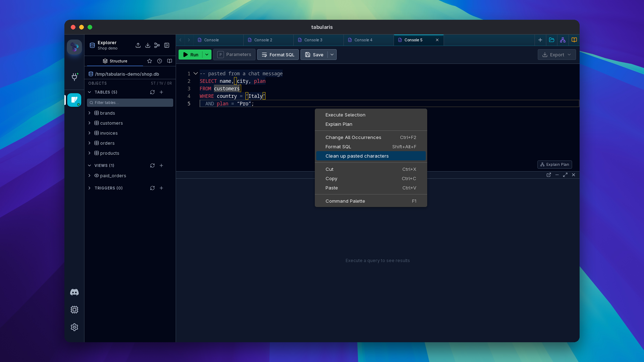Open the settings gear in sidebar
Screen dimensions: 644x362
pos(74,327)
